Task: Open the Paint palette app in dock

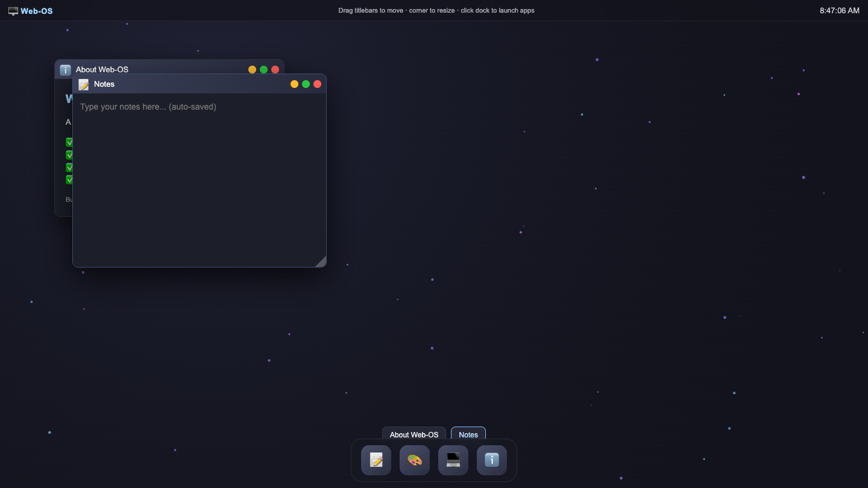Action: click(415, 460)
